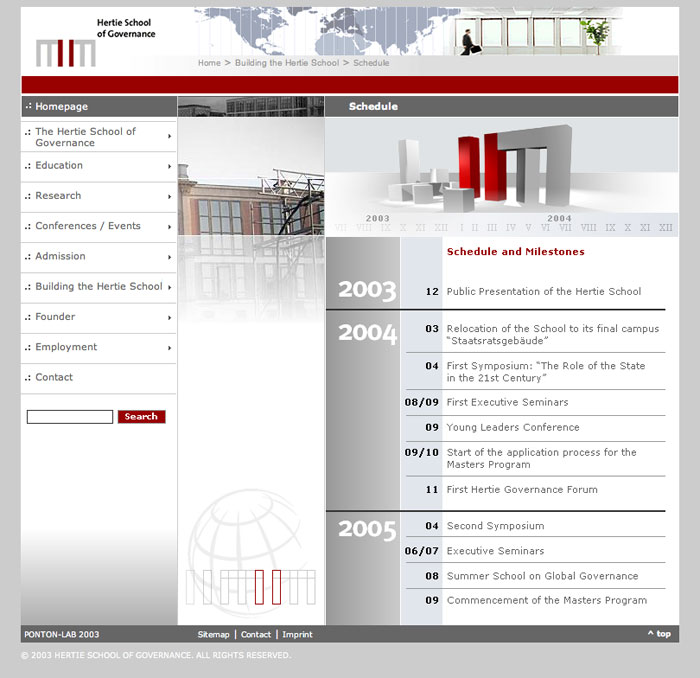Viewport: 700px width, 678px height.
Task: Click into the search text field
Action: (70, 417)
